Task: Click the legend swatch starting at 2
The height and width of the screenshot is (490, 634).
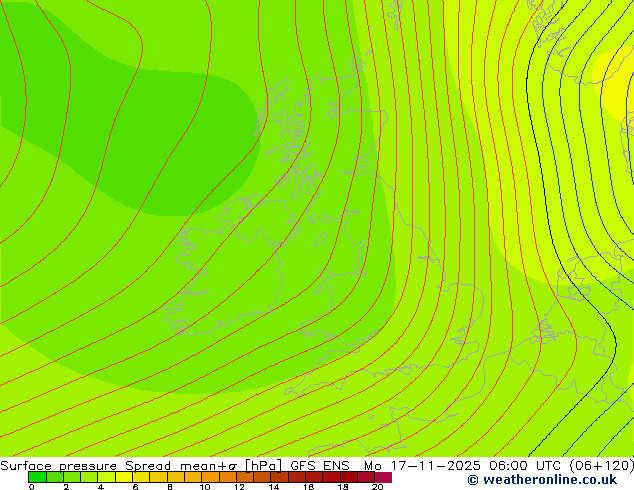Action: (x=72, y=477)
